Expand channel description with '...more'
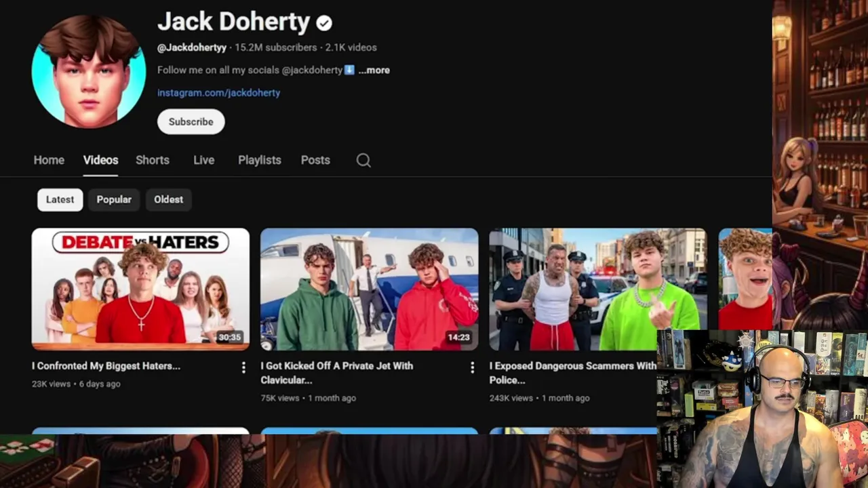Image resolution: width=868 pixels, height=488 pixels. 374,70
